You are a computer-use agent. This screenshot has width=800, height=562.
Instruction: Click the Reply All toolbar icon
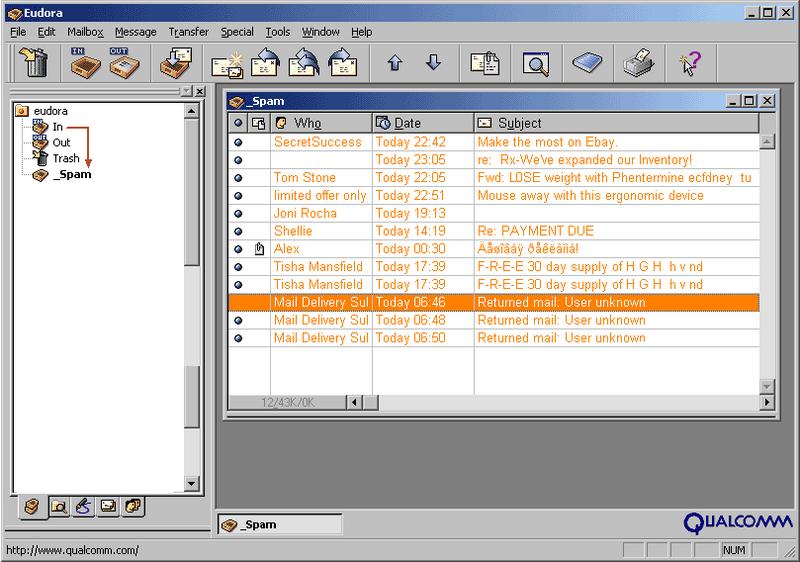click(x=304, y=63)
